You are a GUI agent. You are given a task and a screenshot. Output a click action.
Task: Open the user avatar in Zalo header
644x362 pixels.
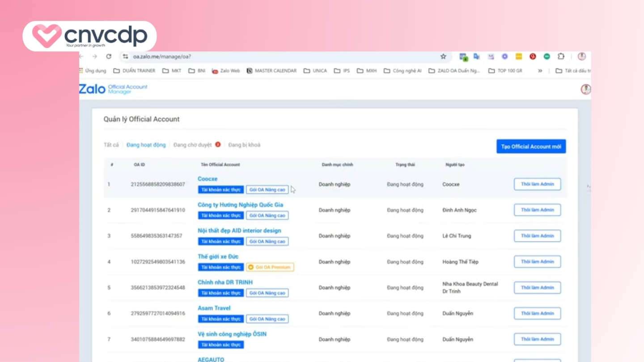coord(585,89)
